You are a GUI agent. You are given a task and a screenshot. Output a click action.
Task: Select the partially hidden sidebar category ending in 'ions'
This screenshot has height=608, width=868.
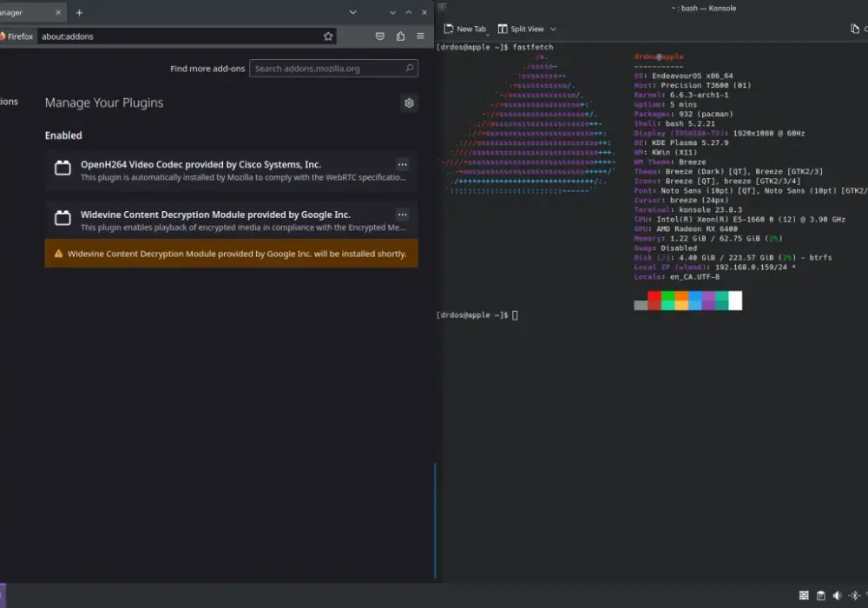[x=9, y=102]
